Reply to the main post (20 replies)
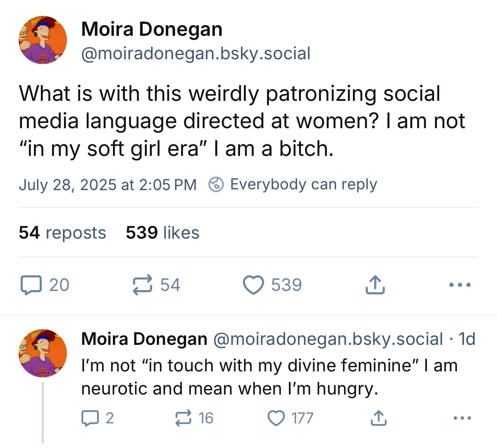 pyautogui.click(x=31, y=285)
